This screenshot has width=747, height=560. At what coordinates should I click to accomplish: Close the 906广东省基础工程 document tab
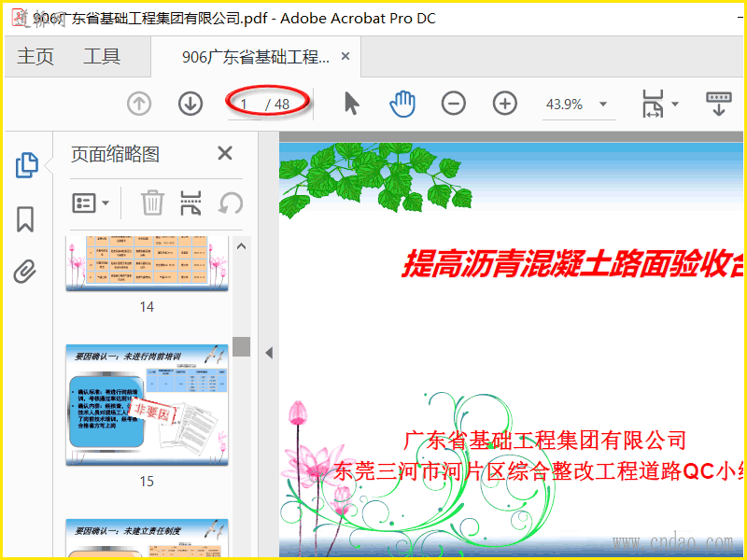(345, 56)
